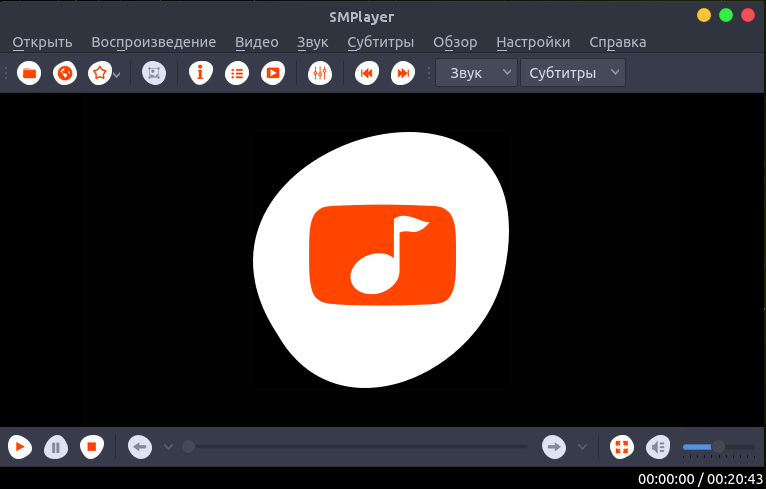Open the equalizer sliders icon

[320, 73]
